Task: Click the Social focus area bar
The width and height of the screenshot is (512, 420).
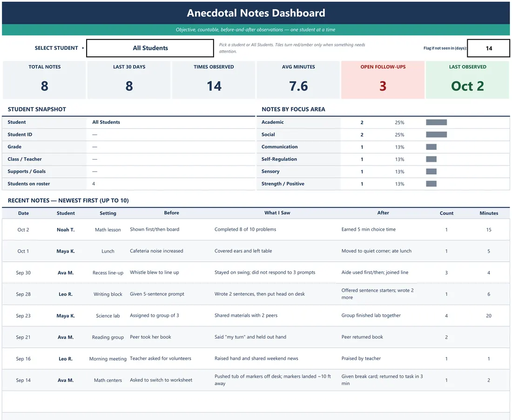Action: coord(436,134)
